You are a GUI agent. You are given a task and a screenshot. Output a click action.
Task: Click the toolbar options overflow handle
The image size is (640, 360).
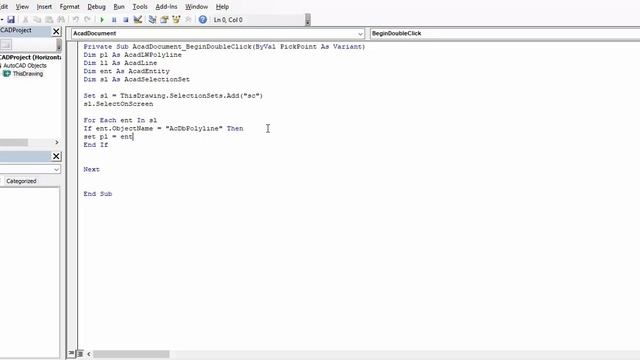308,20
